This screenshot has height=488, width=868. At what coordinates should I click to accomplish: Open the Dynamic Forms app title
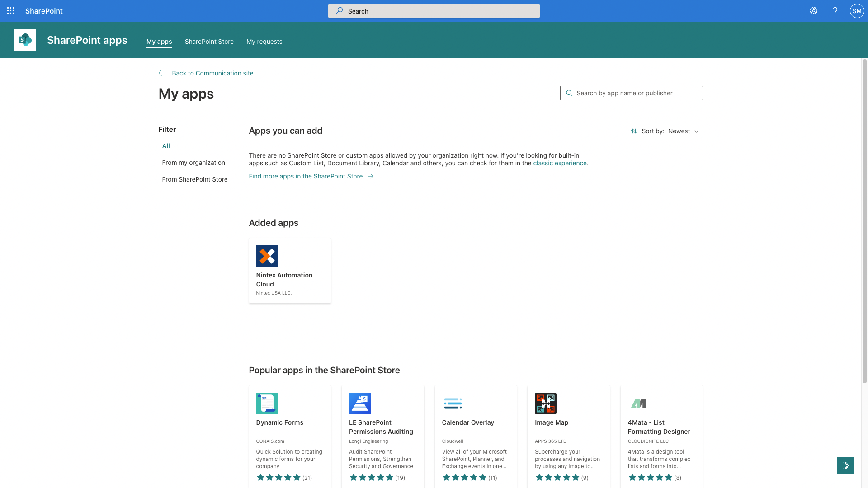tap(280, 422)
